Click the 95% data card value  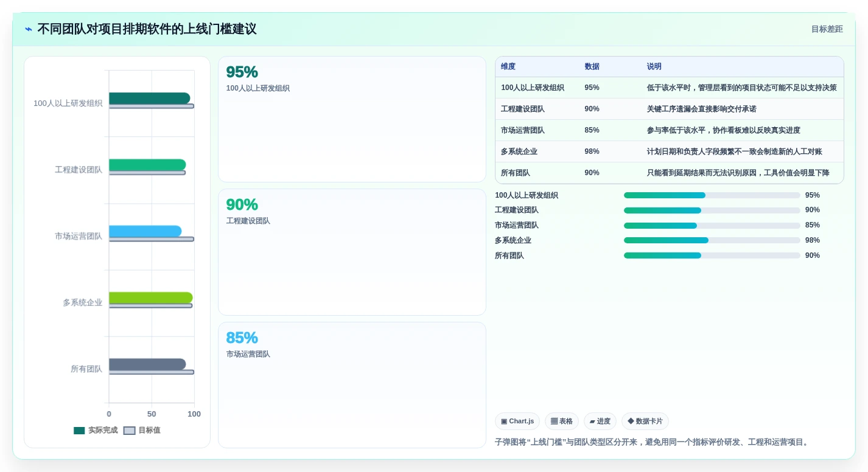(x=242, y=72)
